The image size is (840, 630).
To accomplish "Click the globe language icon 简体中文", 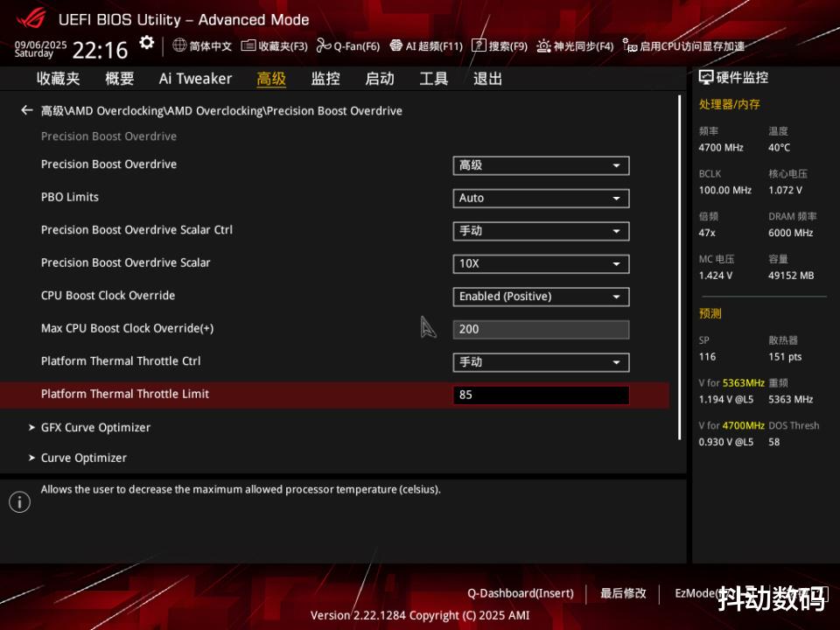I will pos(179,45).
